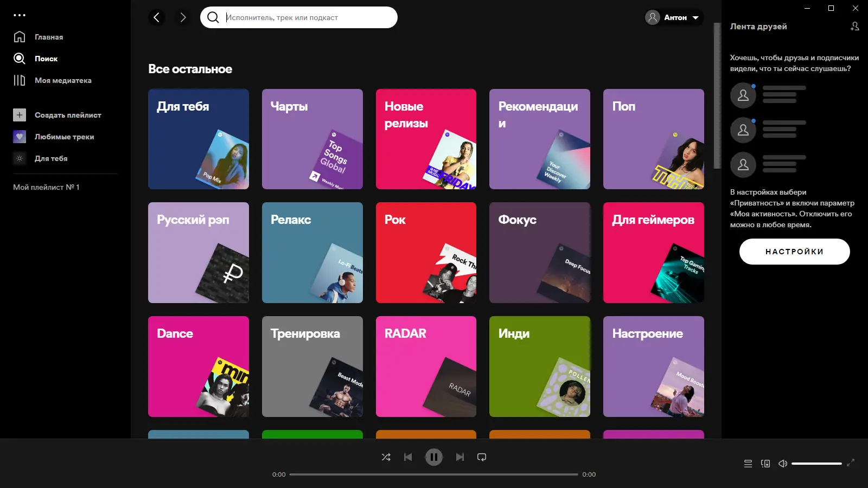Open the Новые релизы category card
The image size is (868, 488).
point(426,139)
